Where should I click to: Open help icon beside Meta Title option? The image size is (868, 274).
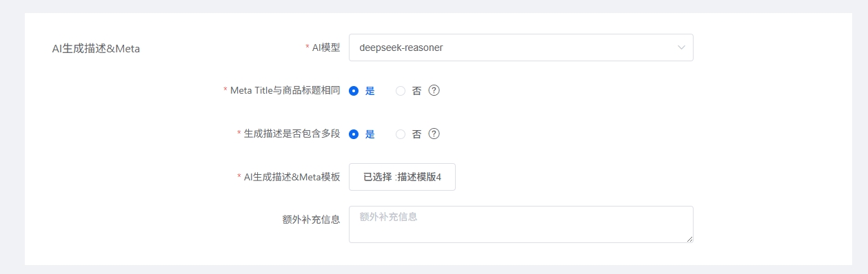[434, 90]
